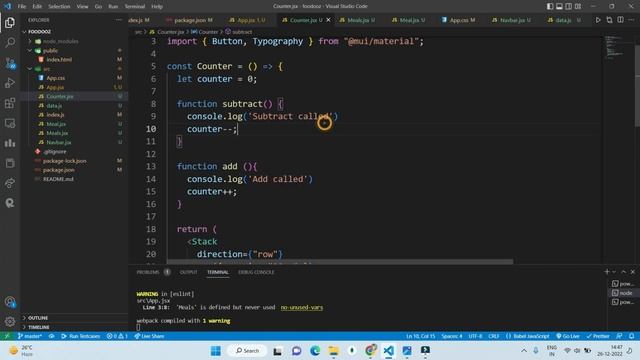640x360 pixels.
Task: Open package-lock.json in the explorer
Action: point(64,161)
